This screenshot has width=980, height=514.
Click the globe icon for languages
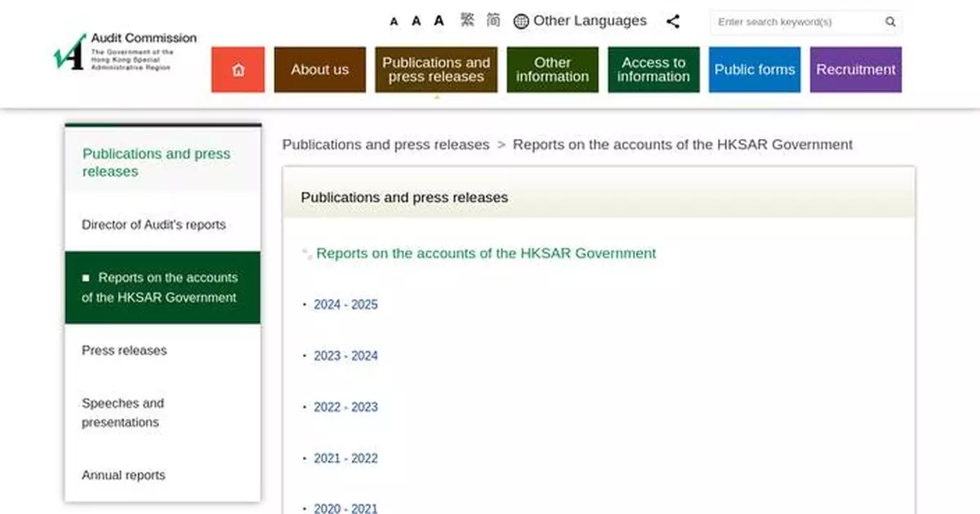(x=521, y=21)
